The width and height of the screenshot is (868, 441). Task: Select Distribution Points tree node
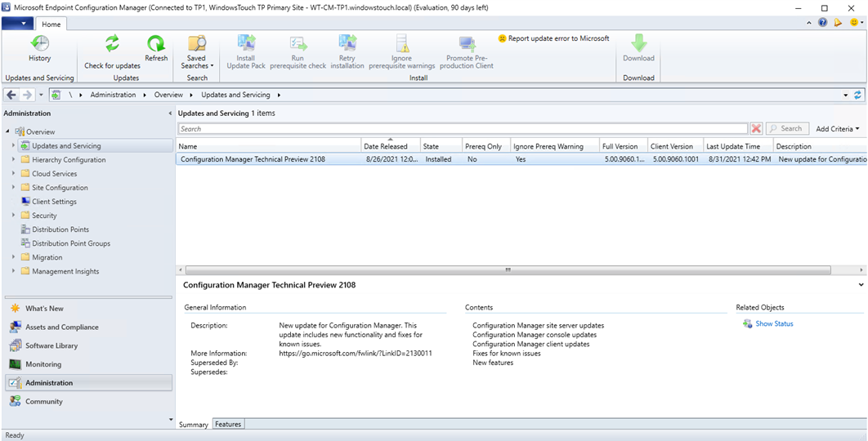point(60,229)
